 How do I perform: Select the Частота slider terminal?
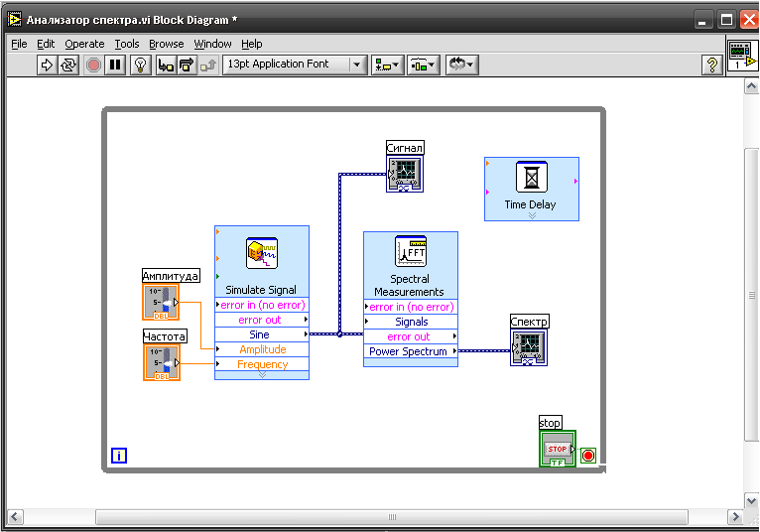pos(162,362)
